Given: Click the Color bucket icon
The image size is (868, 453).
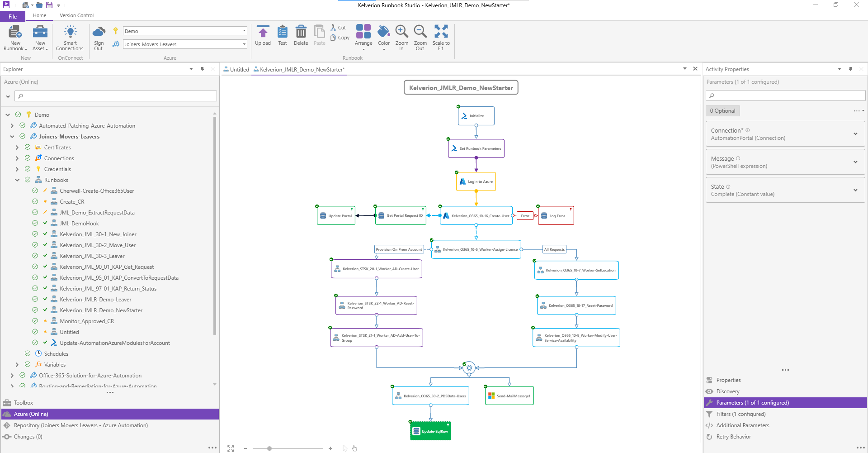Looking at the screenshot, I should (384, 32).
